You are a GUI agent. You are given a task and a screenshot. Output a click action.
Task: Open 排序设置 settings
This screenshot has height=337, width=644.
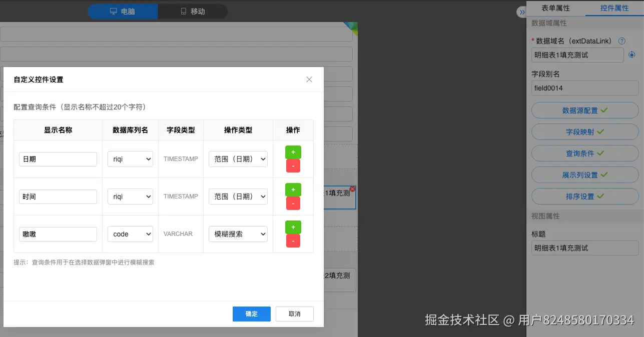coord(585,196)
